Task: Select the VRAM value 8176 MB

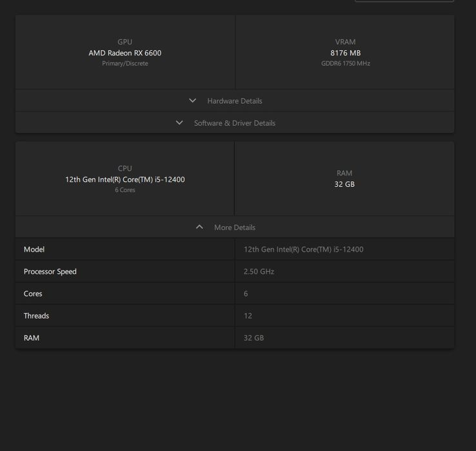Action: tap(346, 53)
